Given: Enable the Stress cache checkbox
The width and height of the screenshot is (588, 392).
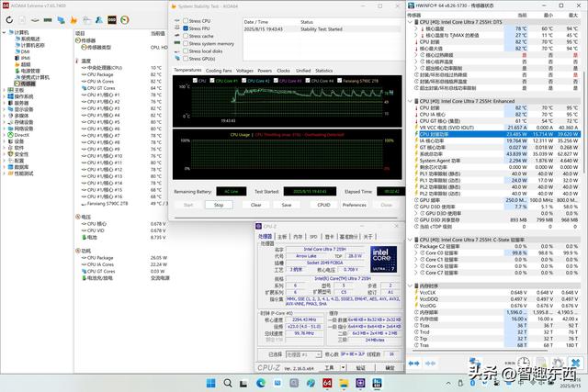Looking at the screenshot, I should (186, 36).
